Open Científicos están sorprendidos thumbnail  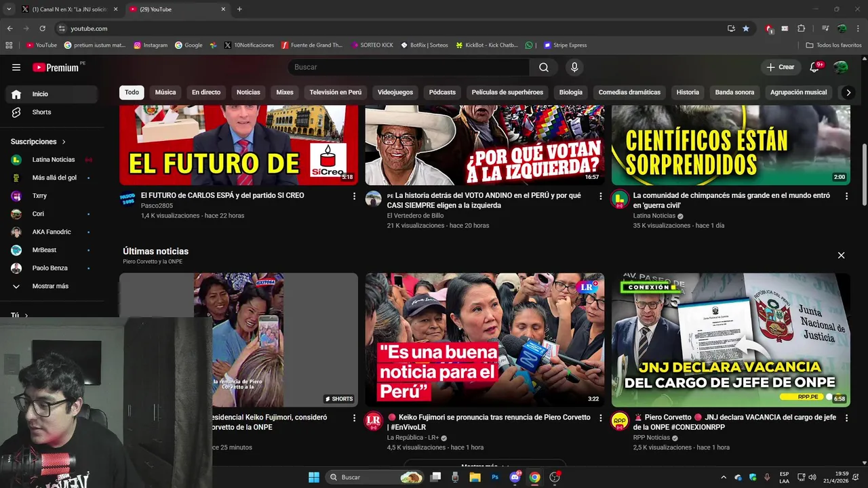click(731, 145)
